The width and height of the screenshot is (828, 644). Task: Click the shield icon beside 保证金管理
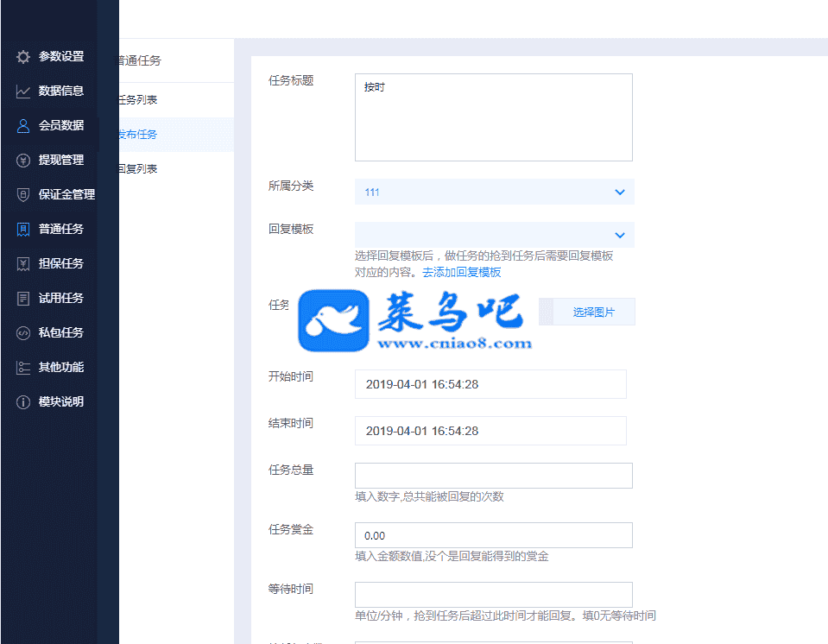(x=23, y=195)
